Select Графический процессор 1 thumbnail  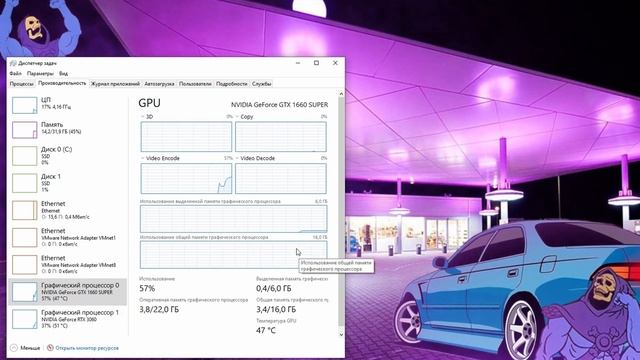click(x=24, y=319)
